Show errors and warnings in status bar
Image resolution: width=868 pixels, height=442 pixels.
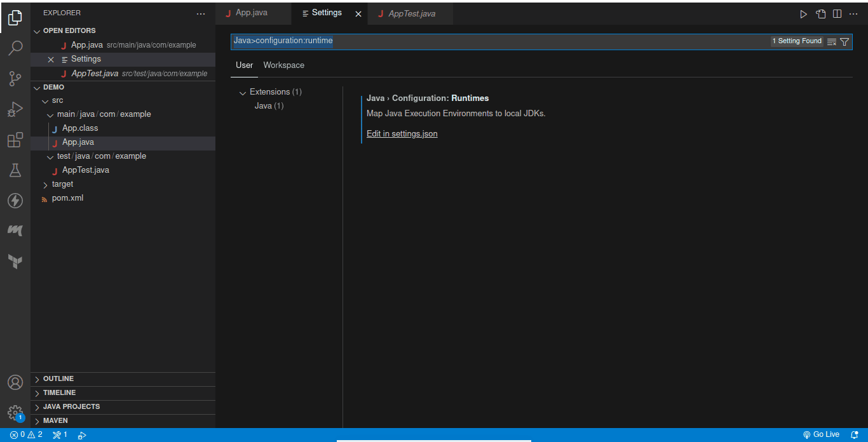[x=26, y=435]
